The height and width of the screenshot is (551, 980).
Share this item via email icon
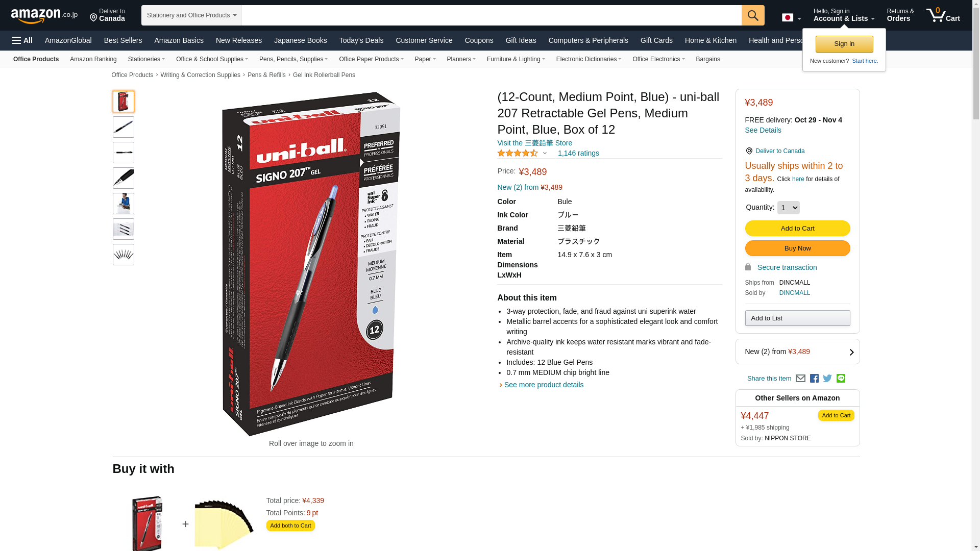pos(800,379)
